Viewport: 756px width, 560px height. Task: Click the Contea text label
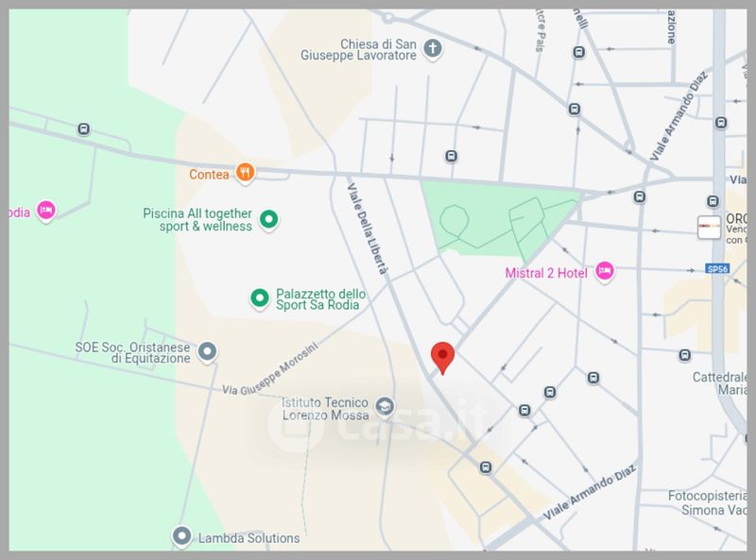click(209, 175)
